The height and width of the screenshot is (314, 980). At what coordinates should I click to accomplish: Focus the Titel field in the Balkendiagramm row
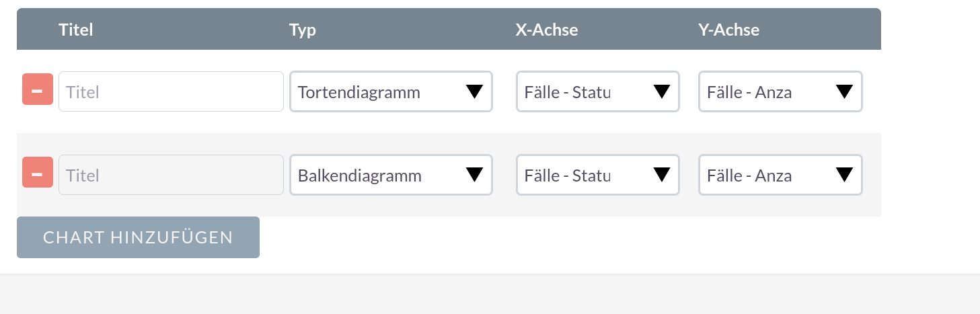(x=171, y=175)
